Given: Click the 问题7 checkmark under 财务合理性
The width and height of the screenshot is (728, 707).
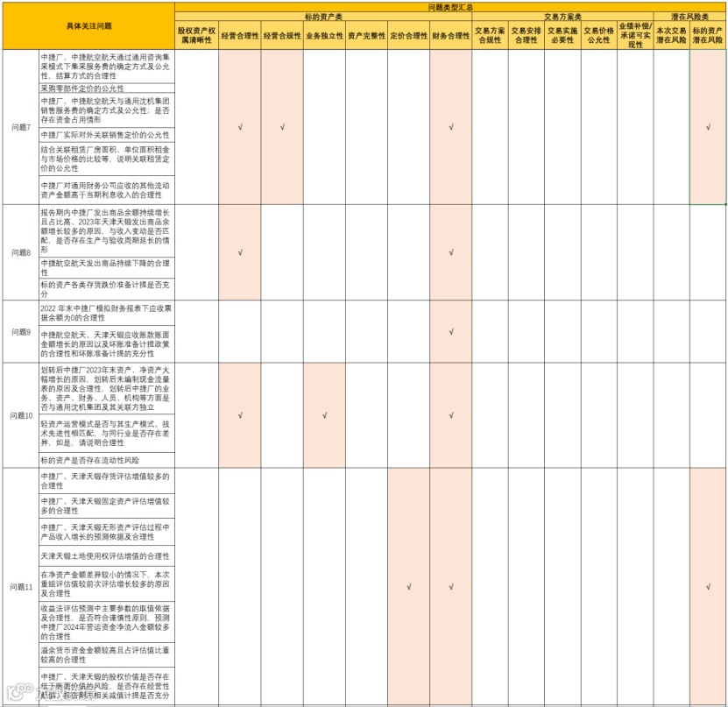Looking at the screenshot, I should pyautogui.click(x=451, y=127).
